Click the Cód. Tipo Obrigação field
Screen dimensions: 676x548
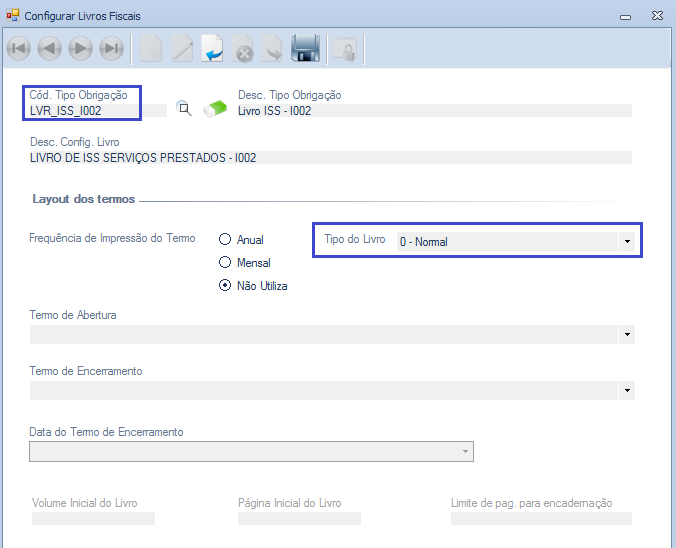click(98, 111)
